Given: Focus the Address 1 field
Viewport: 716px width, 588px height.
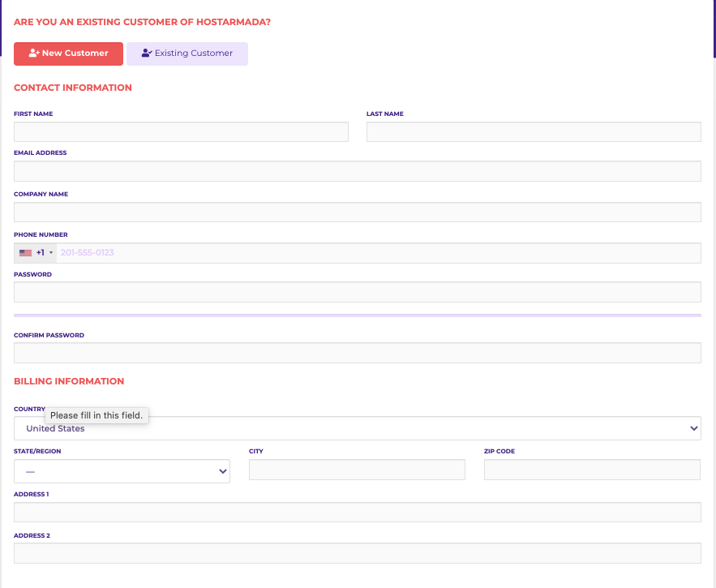Looking at the screenshot, I should [x=357, y=512].
